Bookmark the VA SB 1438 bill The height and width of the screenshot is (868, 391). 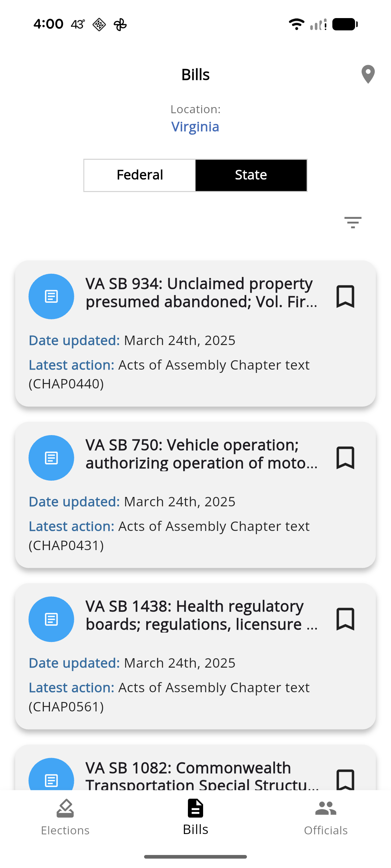click(345, 619)
